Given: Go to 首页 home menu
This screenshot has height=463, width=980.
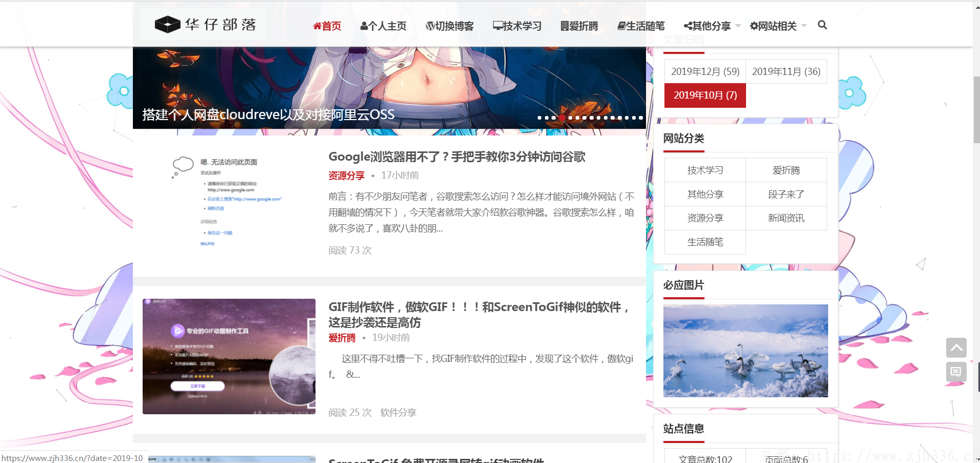Looking at the screenshot, I should tap(327, 26).
